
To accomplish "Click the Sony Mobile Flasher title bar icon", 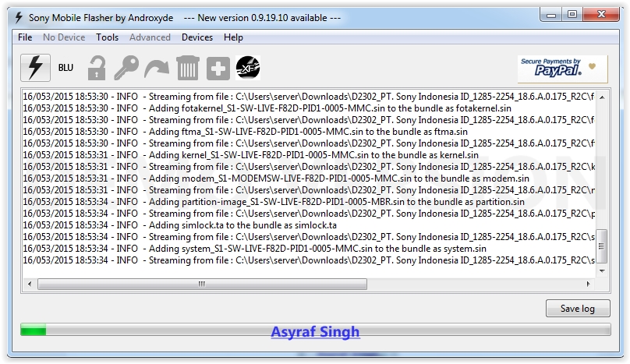I will coord(19,18).
